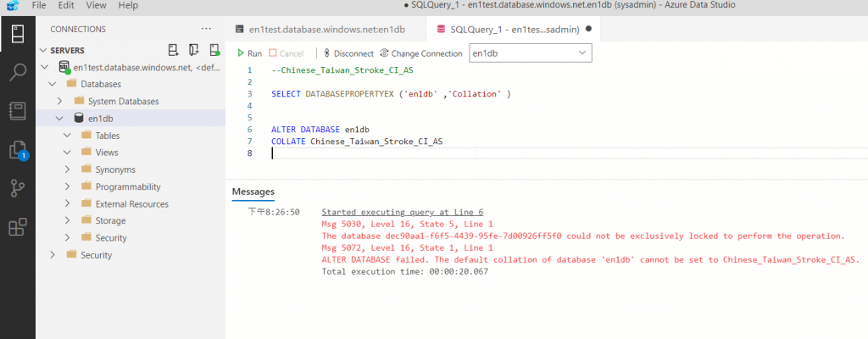
Task: Open the Explorer view with one badge
Action: [x=18, y=150]
